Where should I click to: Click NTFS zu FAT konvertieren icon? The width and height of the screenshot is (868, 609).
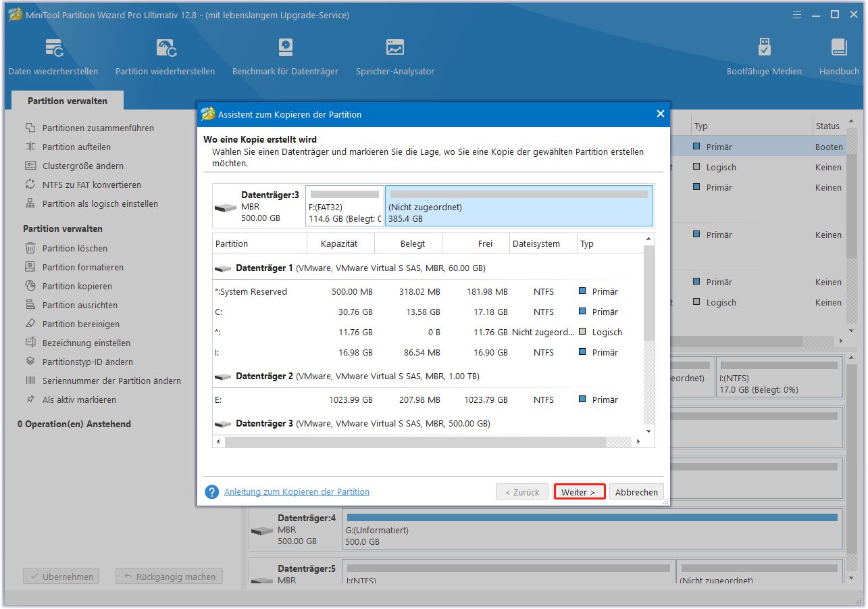tap(30, 185)
